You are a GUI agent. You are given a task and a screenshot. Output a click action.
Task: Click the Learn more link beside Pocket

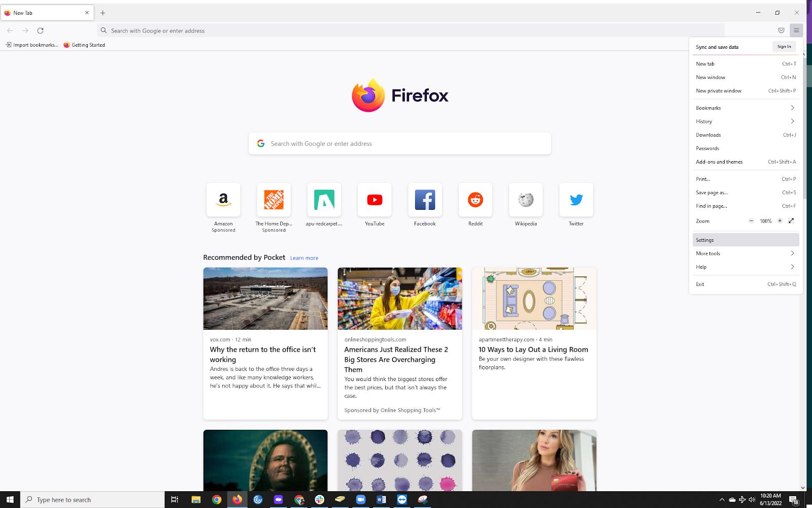304,258
